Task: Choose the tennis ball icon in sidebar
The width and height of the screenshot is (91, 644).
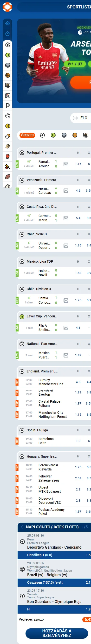Action: click(7, 55)
